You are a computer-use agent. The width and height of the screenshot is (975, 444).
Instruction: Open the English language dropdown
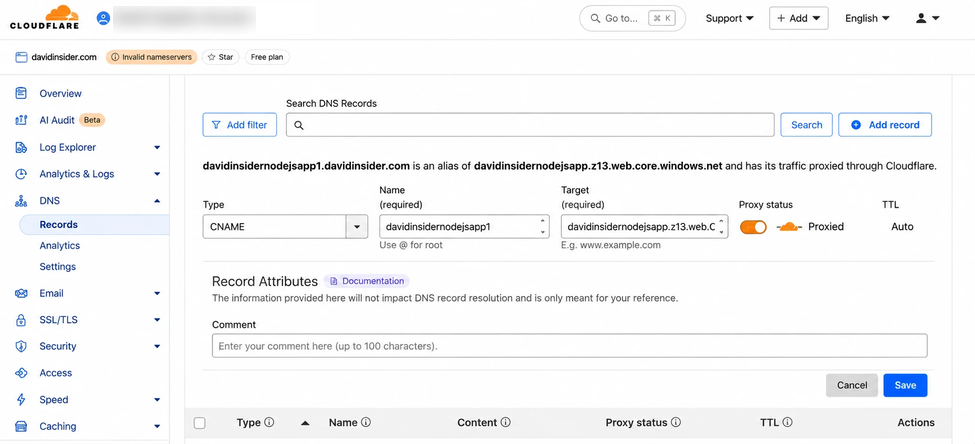tap(867, 19)
